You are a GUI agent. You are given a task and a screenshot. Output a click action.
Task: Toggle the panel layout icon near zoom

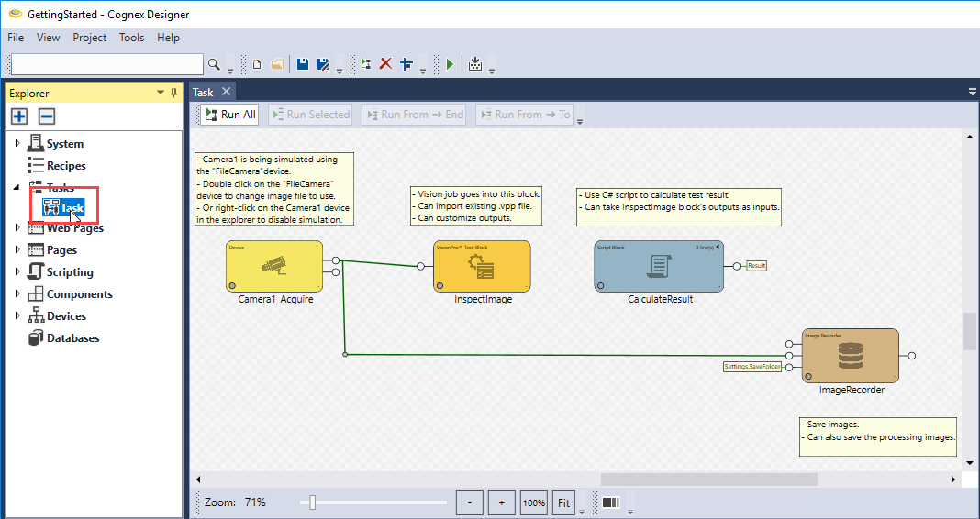pos(611,502)
